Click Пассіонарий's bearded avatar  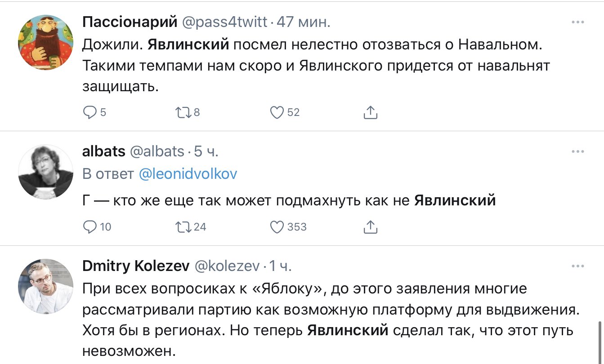pyautogui.click(x=45, y=42)
